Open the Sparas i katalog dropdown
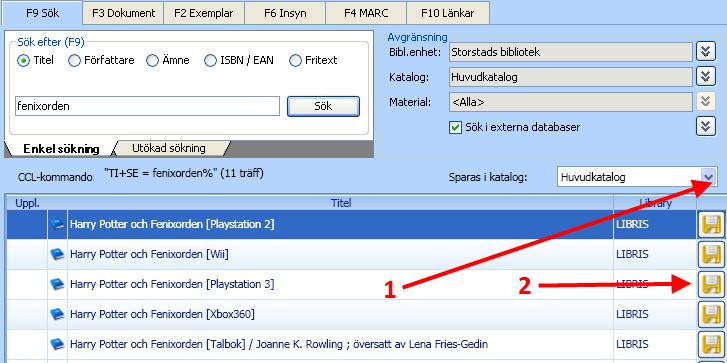 (708, 177)
